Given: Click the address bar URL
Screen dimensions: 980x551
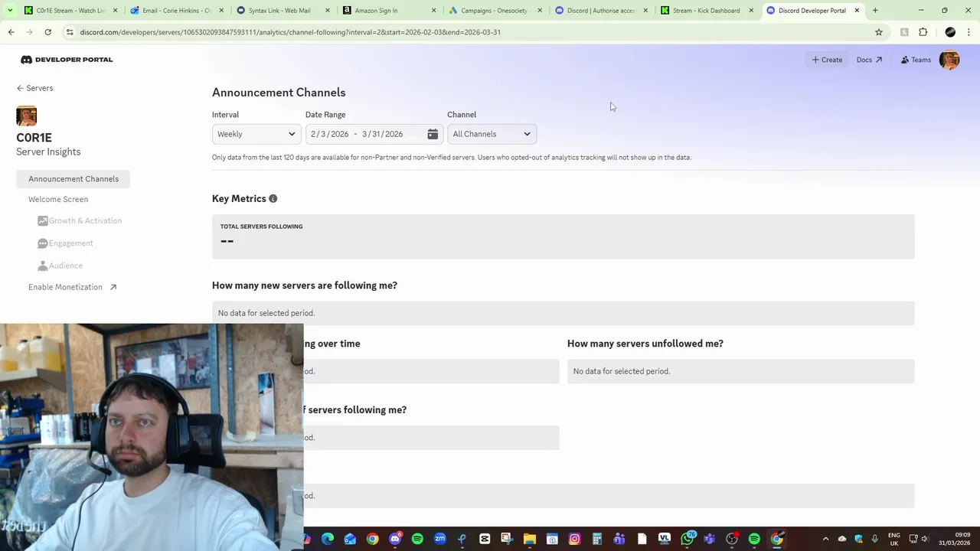Looking at the screenshot, I should (290, 32).
